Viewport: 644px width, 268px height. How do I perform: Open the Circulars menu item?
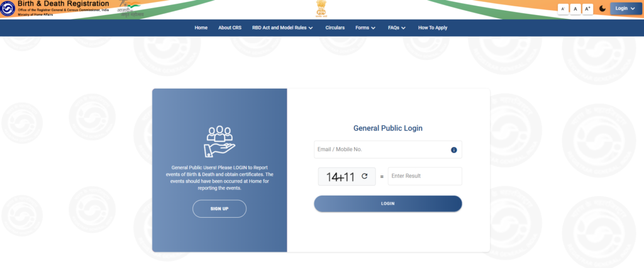tap(335, 28)
